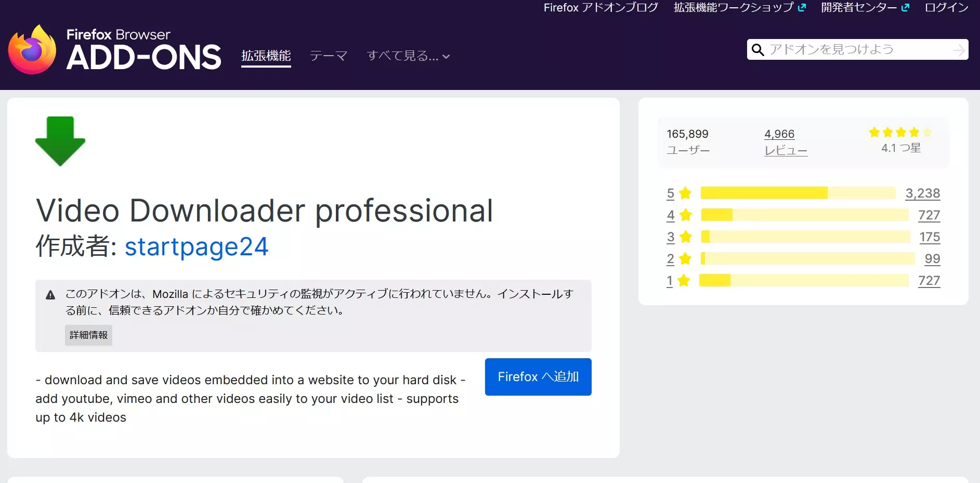Click the external link icon beside 拡張機能ワークショップ
The width and height of the screenshot is (980, 483).
pos(802,7)
